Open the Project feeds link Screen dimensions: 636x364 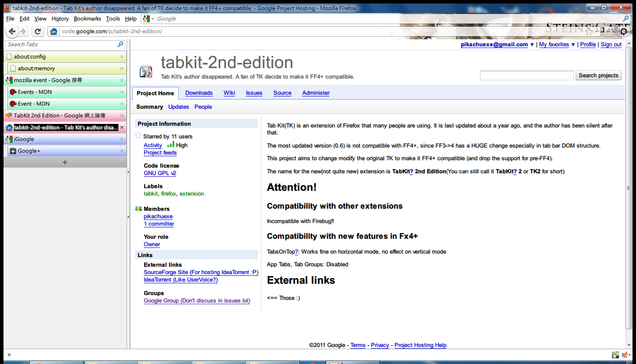160,153
